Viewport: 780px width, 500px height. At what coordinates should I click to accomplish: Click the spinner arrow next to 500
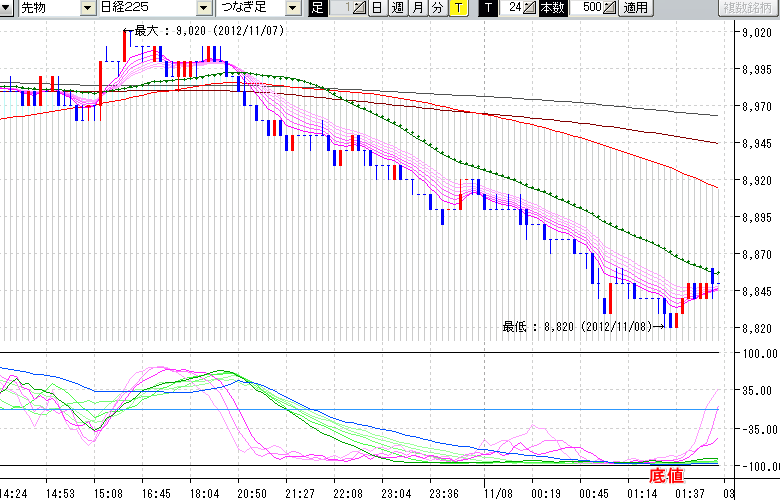click(x=610, y=8)
